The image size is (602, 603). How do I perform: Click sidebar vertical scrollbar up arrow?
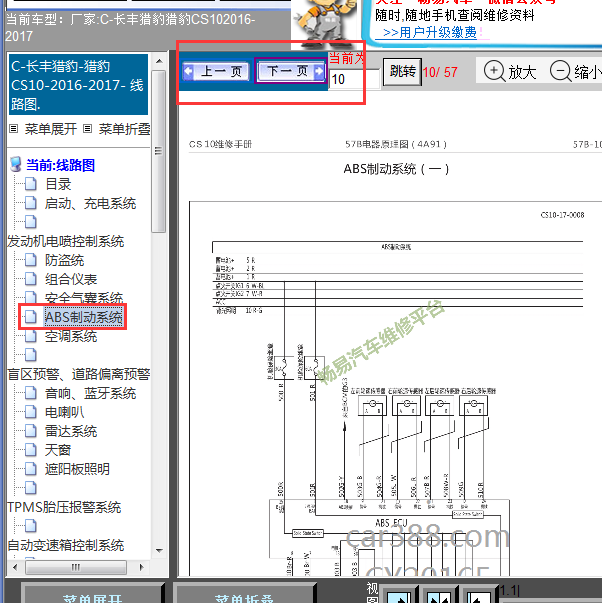(159, 61)
